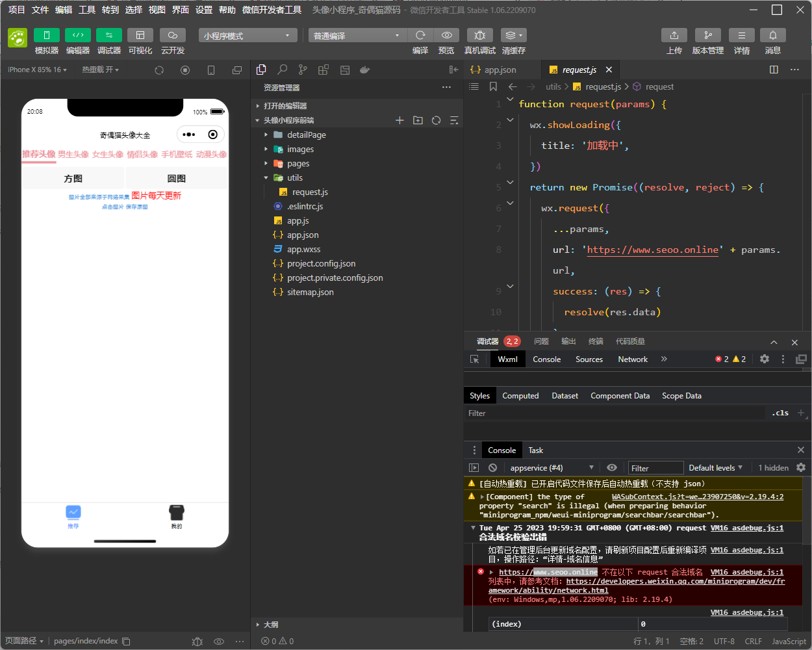Open the appservice (#4) context dropdown
This screenshot has height=650, width=812.
click(x=552, y=468)
